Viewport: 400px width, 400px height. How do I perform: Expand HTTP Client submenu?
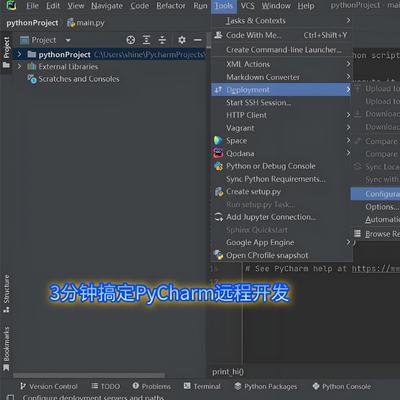pos(348,115)
